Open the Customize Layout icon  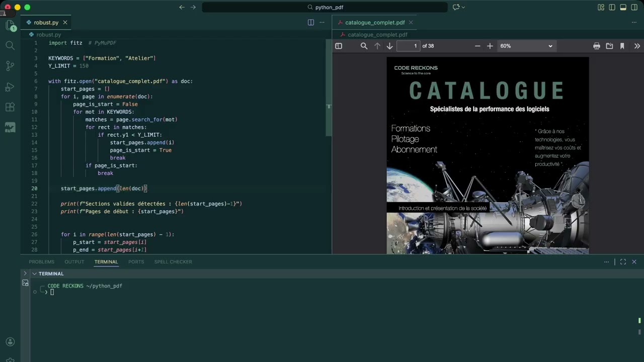(601, 7)
